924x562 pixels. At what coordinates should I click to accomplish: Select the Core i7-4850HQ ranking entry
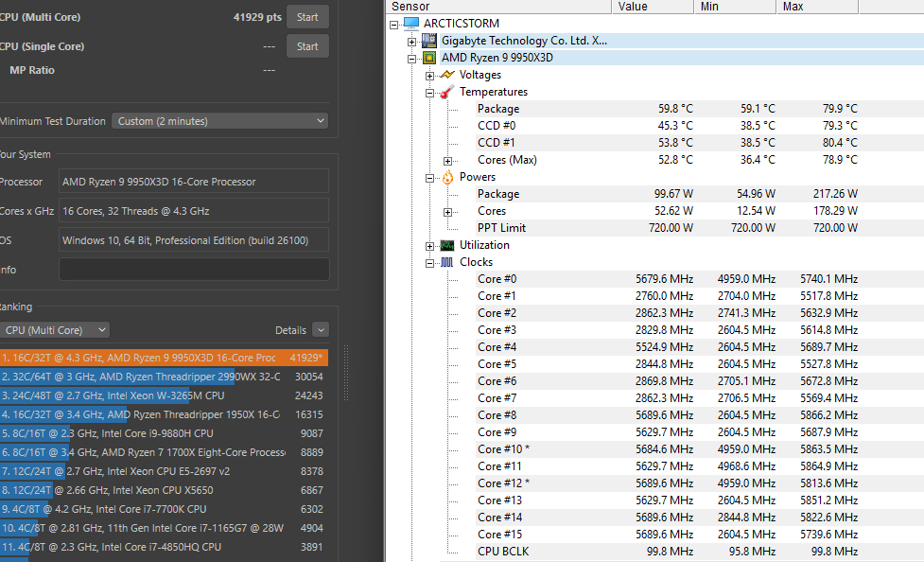tap(164, 547)
